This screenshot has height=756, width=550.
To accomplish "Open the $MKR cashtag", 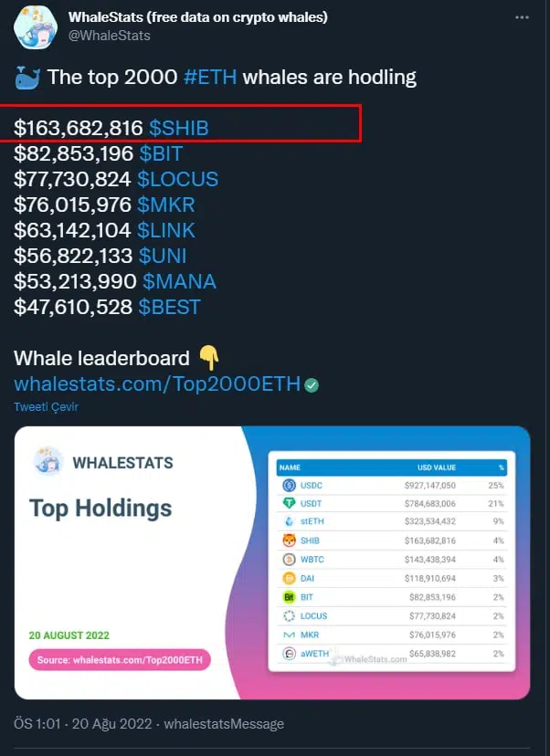I will (165, 205).
